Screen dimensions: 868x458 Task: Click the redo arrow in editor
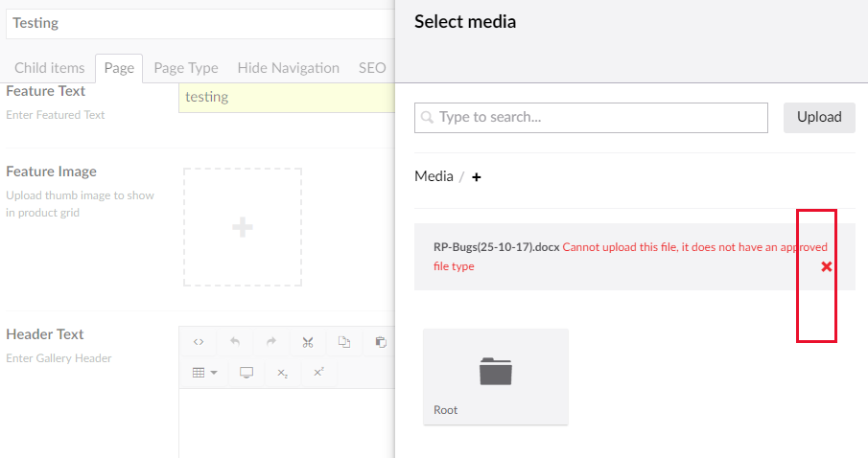tap(271, 342)
